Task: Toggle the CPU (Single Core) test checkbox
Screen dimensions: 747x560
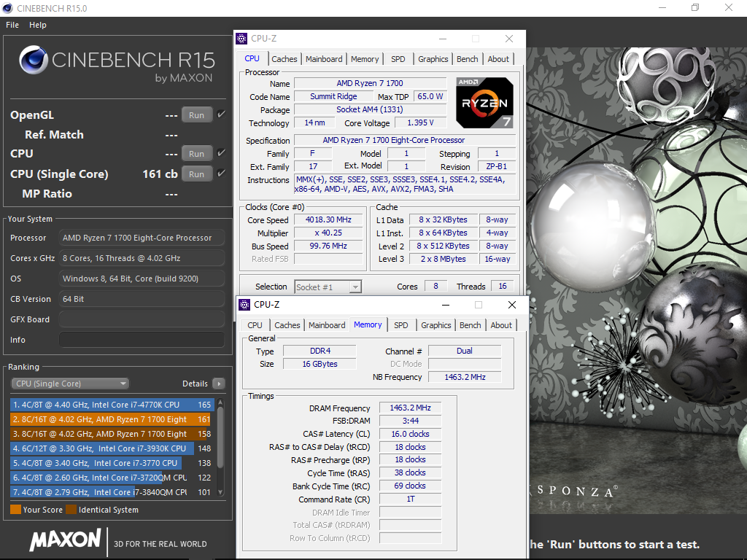Action: (x=221, y=173)
